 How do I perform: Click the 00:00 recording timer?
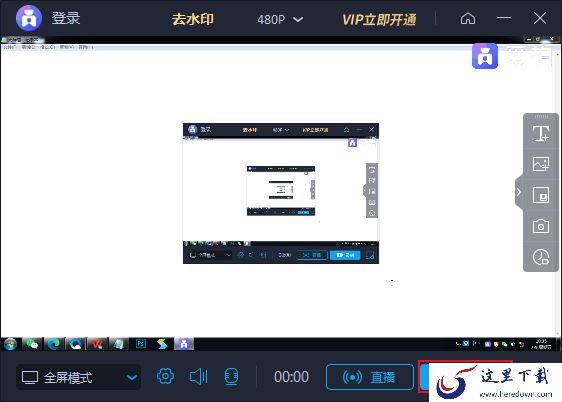[291, 377]
